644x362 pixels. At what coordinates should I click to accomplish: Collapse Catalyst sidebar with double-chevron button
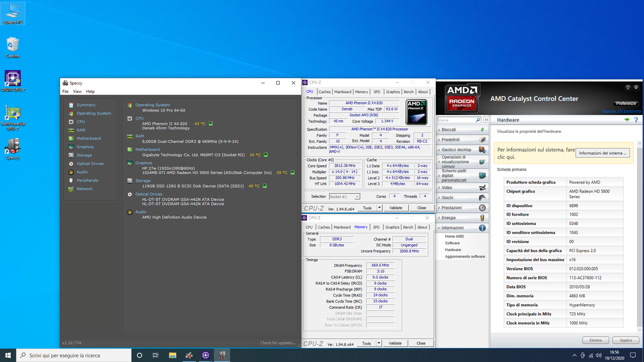coord(487,120)
